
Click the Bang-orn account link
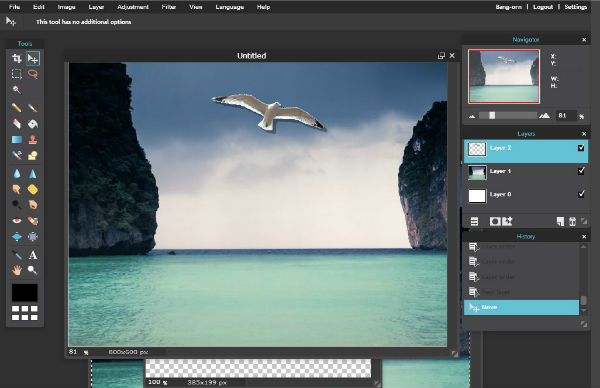(x=509, y=7)
